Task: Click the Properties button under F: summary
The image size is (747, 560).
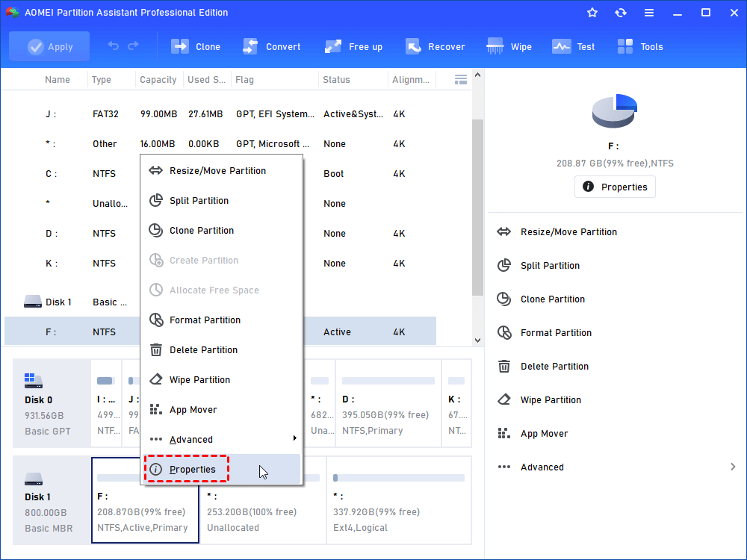Action: pyautogui.click(x=615, y=187)
